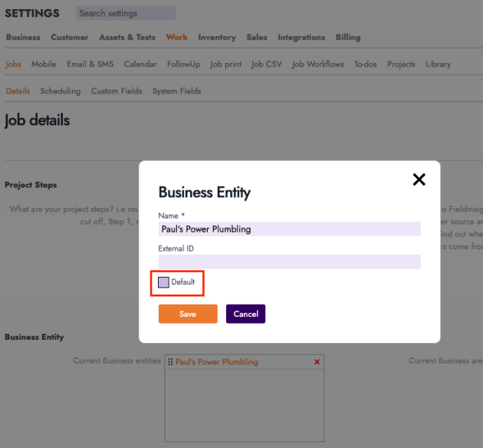Open the Integrations settings menu
483x448 pixels.
(x=301, y=38)
